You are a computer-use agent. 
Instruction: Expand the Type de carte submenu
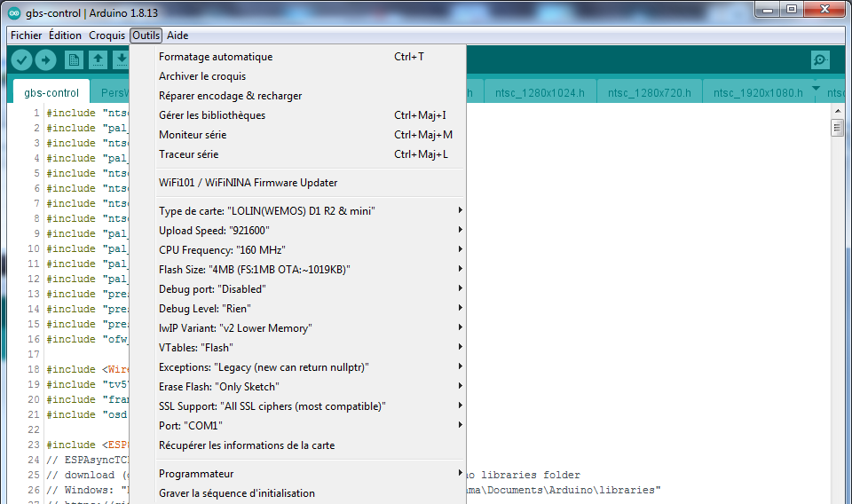311,210
